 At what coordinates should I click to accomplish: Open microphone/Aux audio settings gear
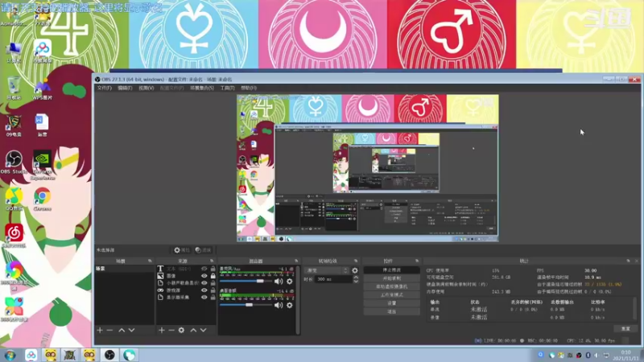290,281
